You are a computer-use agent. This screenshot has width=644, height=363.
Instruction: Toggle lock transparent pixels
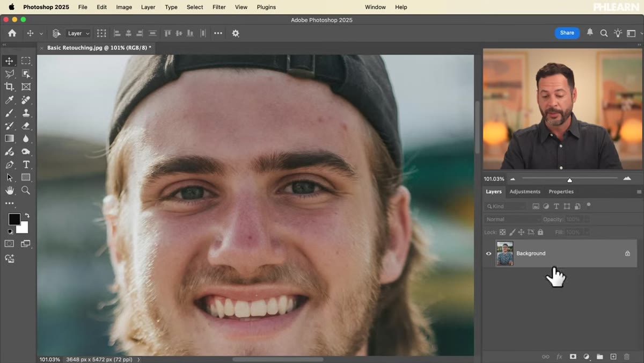(x=502, y=232)
